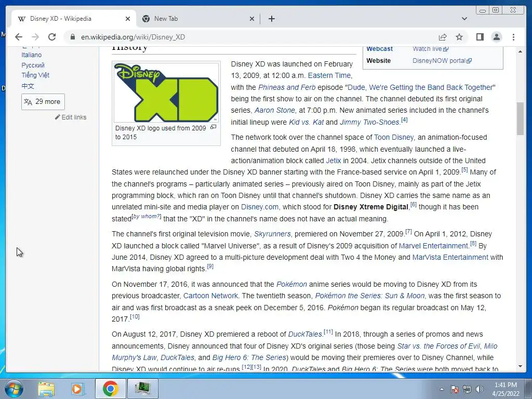The image size is (532, 399).
Task: Click the 'by whom?' superscript tag
Action: (x=146, y=217)
